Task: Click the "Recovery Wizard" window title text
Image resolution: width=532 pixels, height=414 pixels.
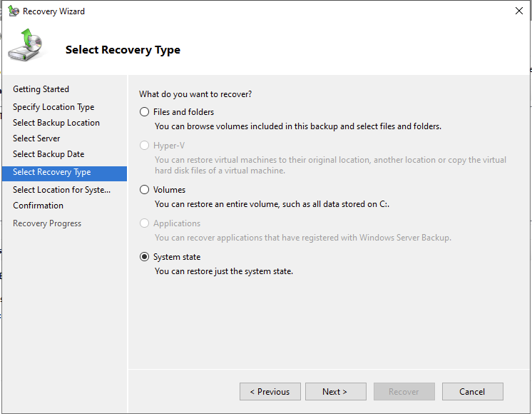Action: 53,11
